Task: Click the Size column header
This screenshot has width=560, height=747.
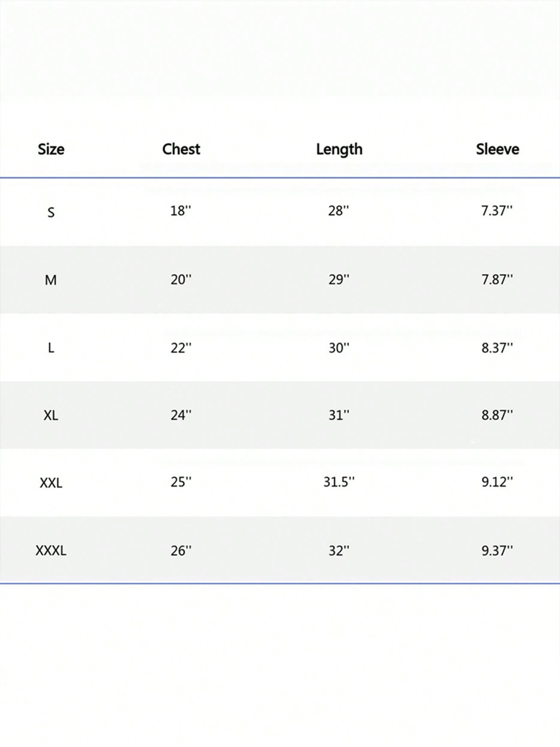Action: point(51,149)
